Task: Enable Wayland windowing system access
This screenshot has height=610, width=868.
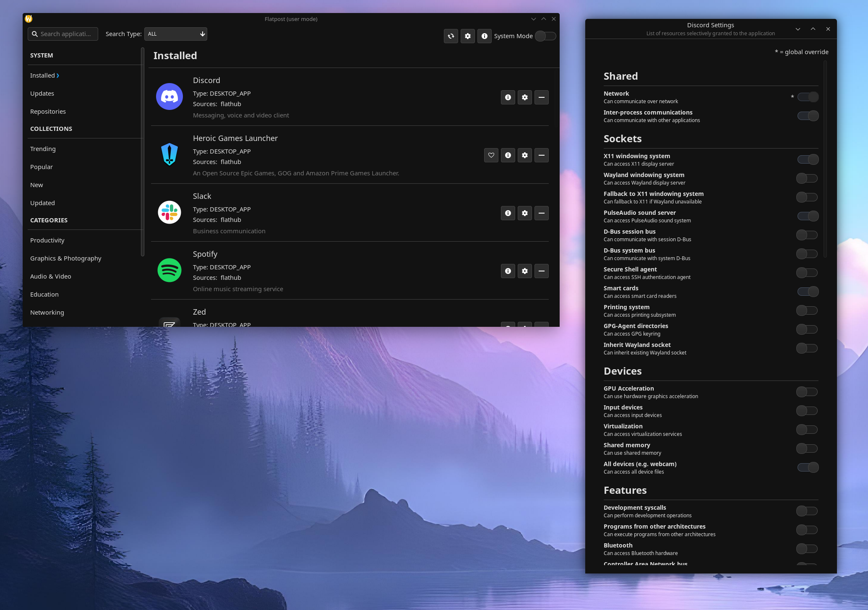Action: 807,178
